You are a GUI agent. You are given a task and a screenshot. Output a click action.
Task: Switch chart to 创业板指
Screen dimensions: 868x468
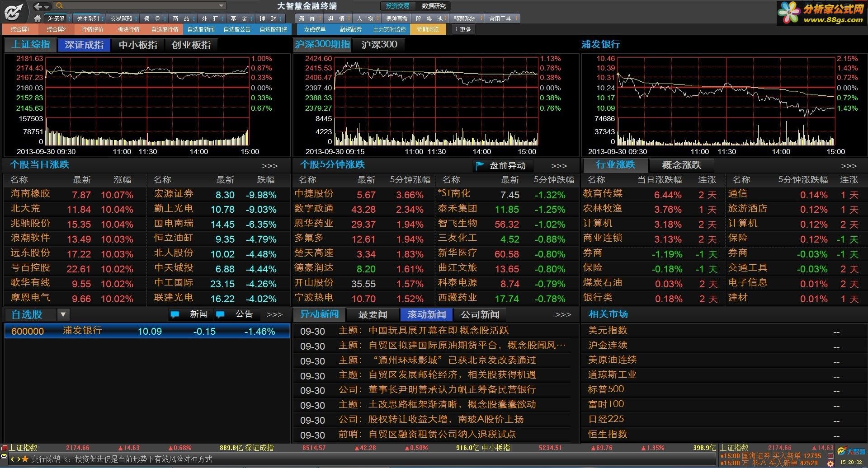coord(191,45)
